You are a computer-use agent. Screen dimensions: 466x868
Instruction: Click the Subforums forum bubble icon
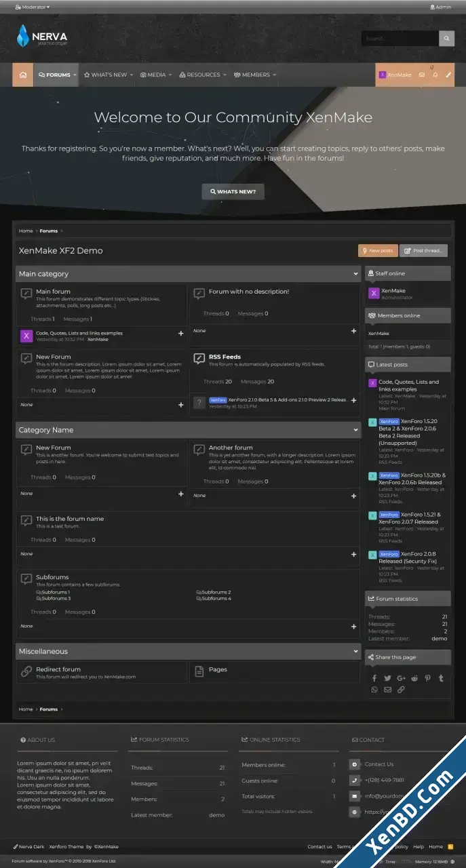tap(26, 579)
